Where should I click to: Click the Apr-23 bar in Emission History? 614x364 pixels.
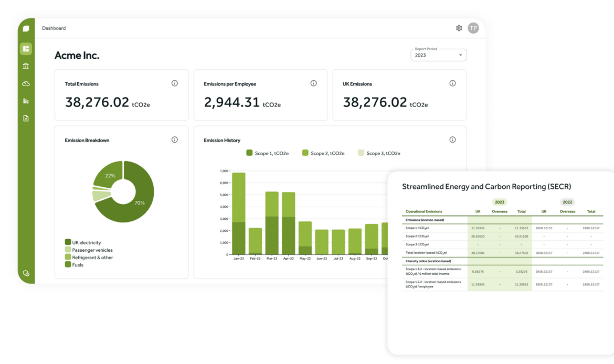coord(289,223)
